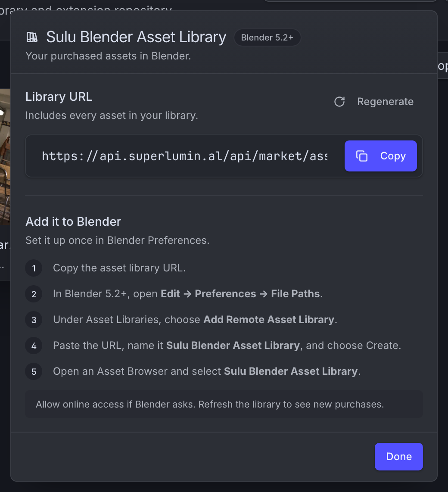
Task: Click 'Set it up once in Blender Preferences.'
Action: pos(117,240)
